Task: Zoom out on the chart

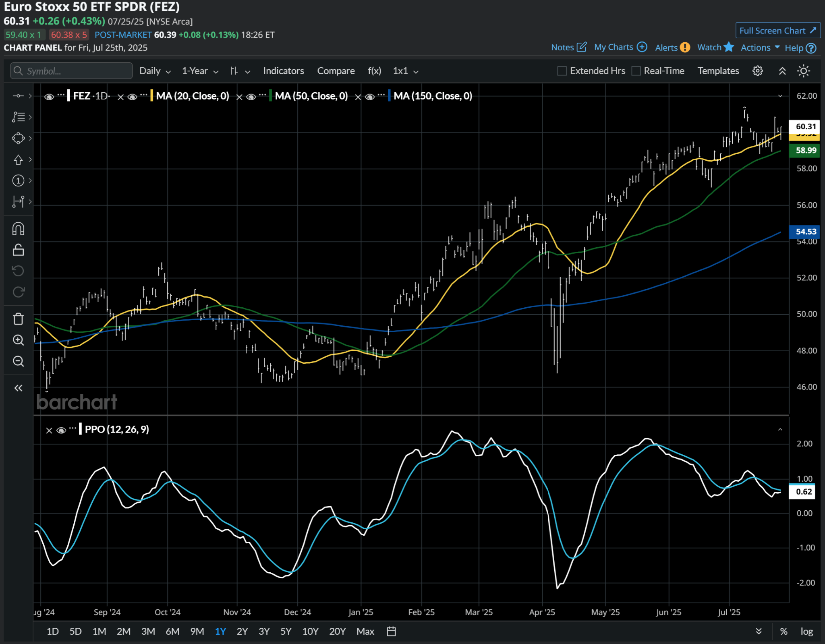Action: (x=18, y=361)
